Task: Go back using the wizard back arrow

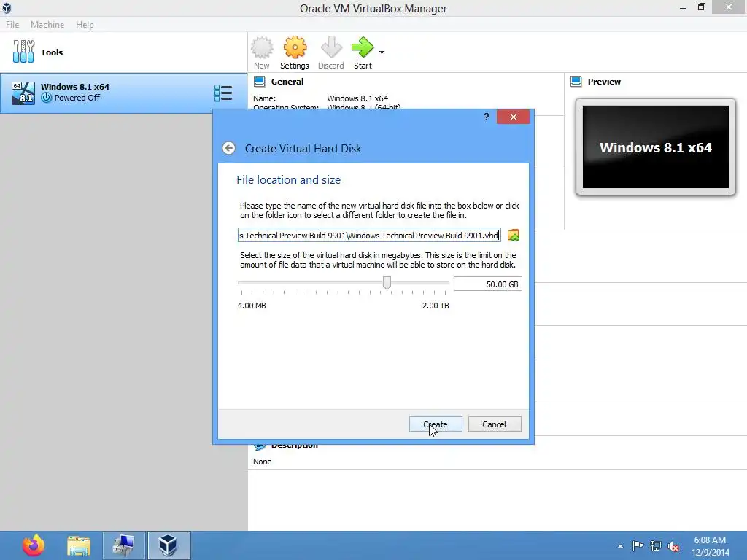Action: click(228, 148)
